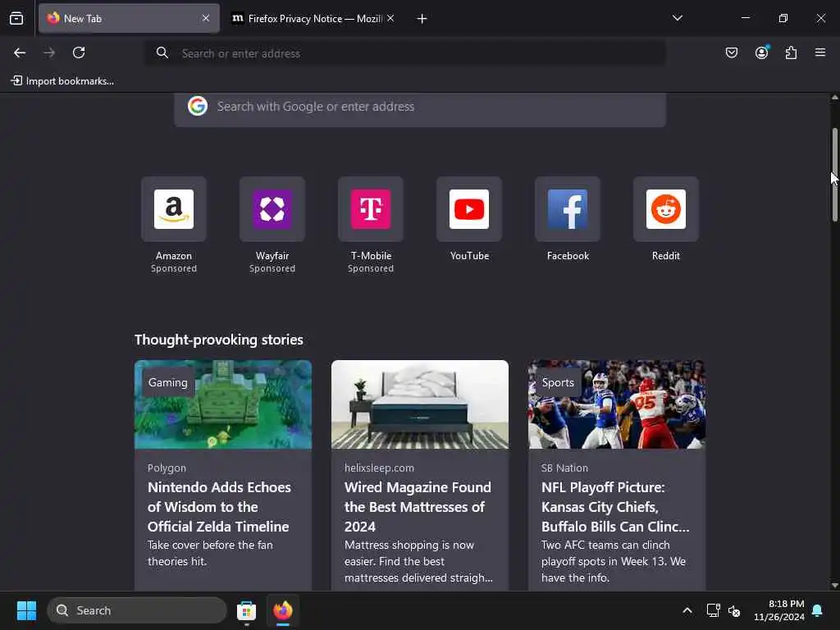
Task: Click the SB Nation source label
Action: pos(564,468)
